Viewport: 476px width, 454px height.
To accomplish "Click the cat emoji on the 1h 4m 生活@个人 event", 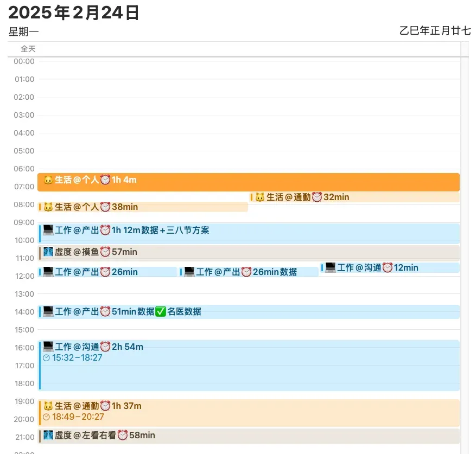I will point(48,180).
